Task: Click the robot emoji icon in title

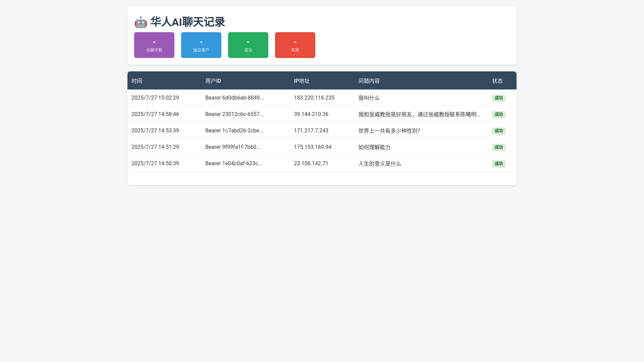Action: coord(141,22)
